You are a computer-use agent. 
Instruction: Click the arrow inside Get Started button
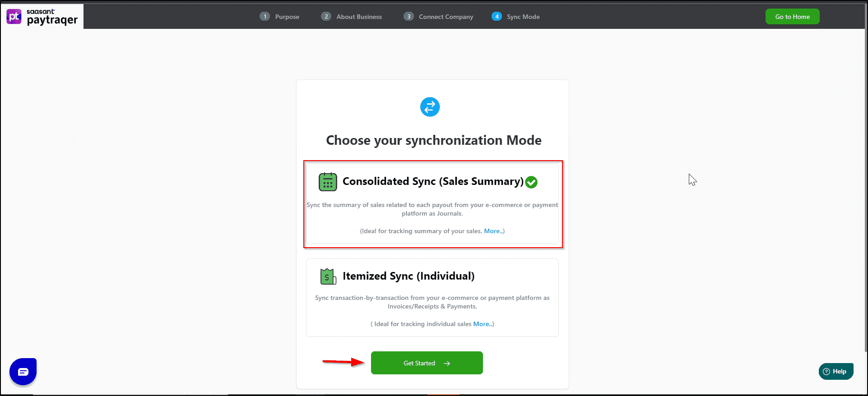[x=446, y=363]
